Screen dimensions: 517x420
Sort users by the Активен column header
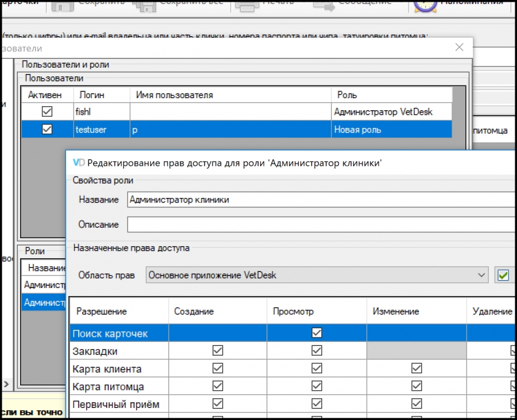48,95
